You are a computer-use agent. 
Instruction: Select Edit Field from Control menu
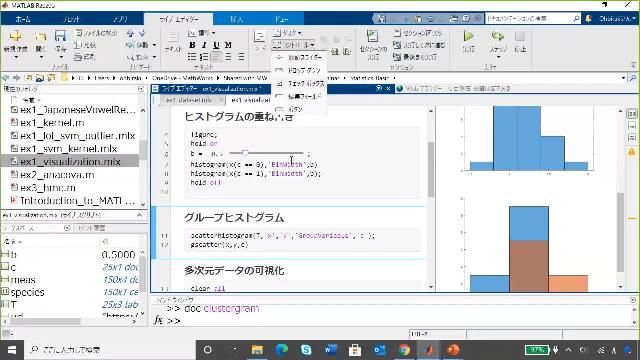click(x=299, y=96)
